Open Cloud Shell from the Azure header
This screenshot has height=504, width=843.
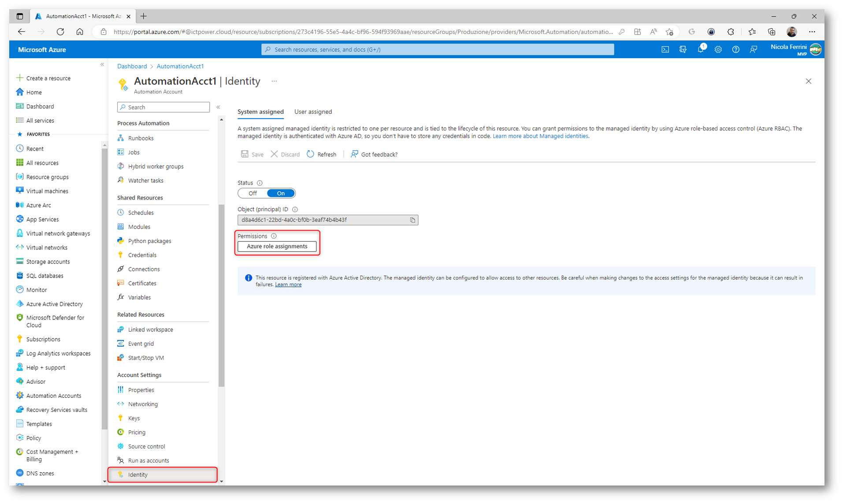coord(665,49)
